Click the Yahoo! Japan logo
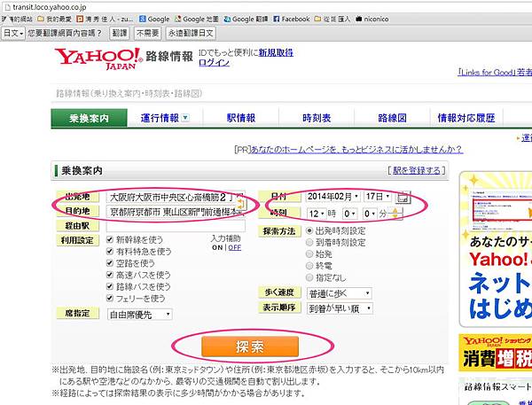Screen dimensions: 532x405 click(x=98, y=58)
